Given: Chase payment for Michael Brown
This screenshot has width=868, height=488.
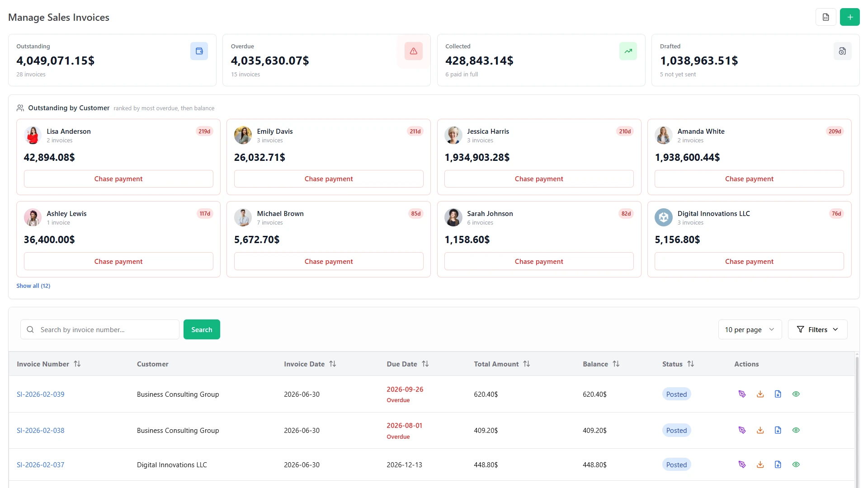Looking at the screenshot, I should click(329, 261).
